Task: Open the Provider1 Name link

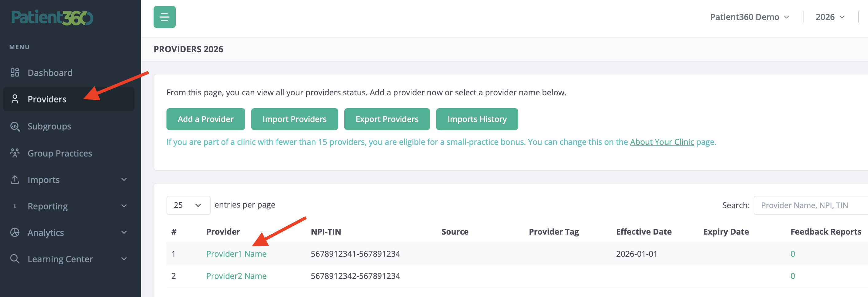Action: 236,254
